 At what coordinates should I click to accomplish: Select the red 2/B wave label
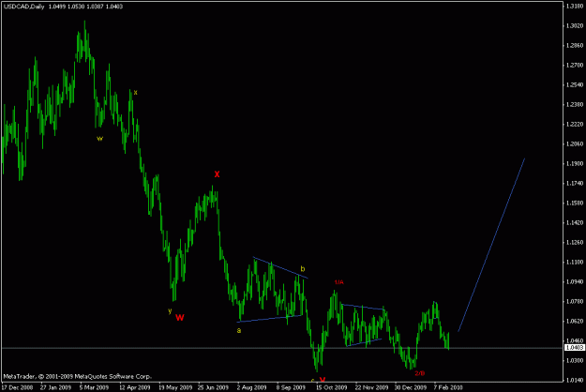[x=420, y=373]
